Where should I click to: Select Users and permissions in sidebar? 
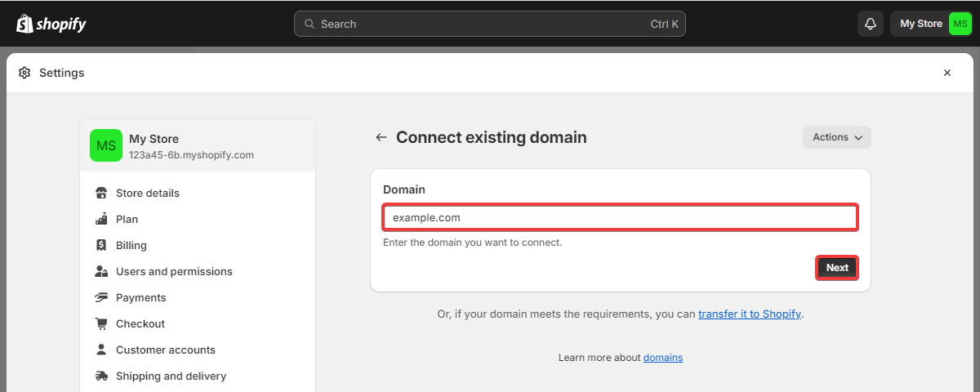(x=174, y=272)
